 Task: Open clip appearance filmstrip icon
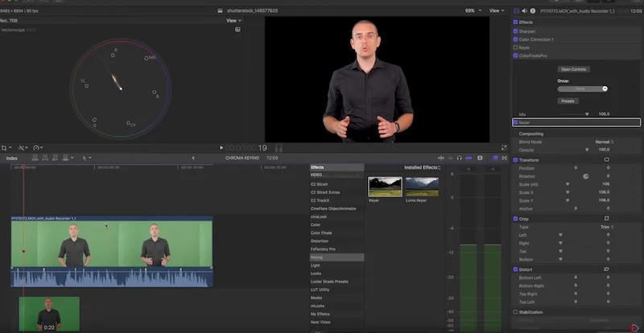480,158
